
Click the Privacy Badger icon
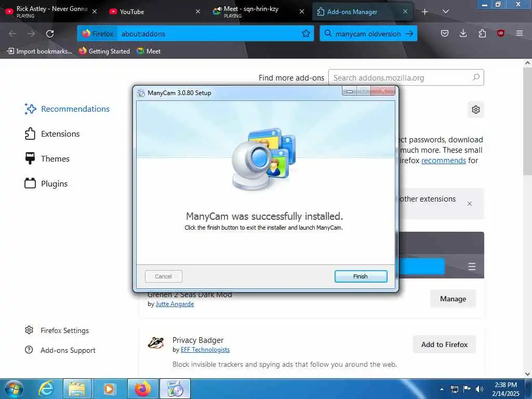(156, 343)
